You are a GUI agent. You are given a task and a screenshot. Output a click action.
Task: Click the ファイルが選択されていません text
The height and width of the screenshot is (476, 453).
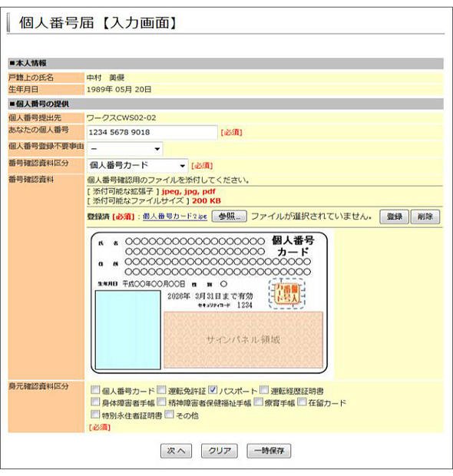pyautogui.click(x=311, y=217)
